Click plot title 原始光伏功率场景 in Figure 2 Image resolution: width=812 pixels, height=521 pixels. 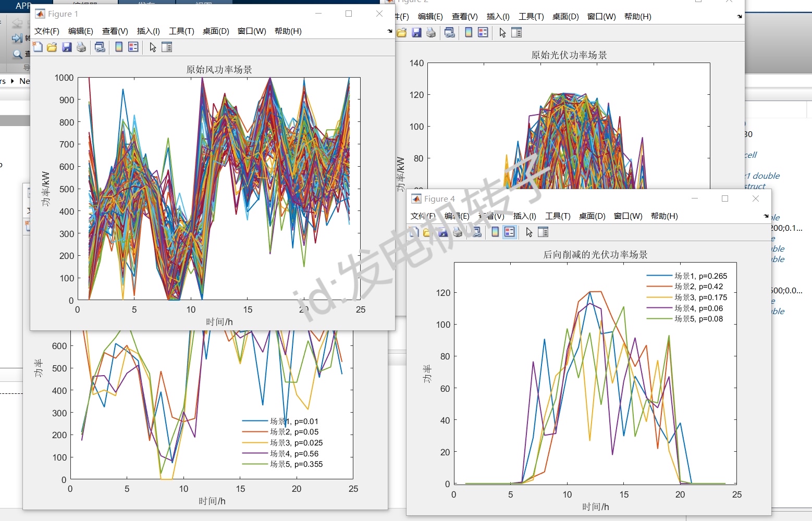[569, 55]
